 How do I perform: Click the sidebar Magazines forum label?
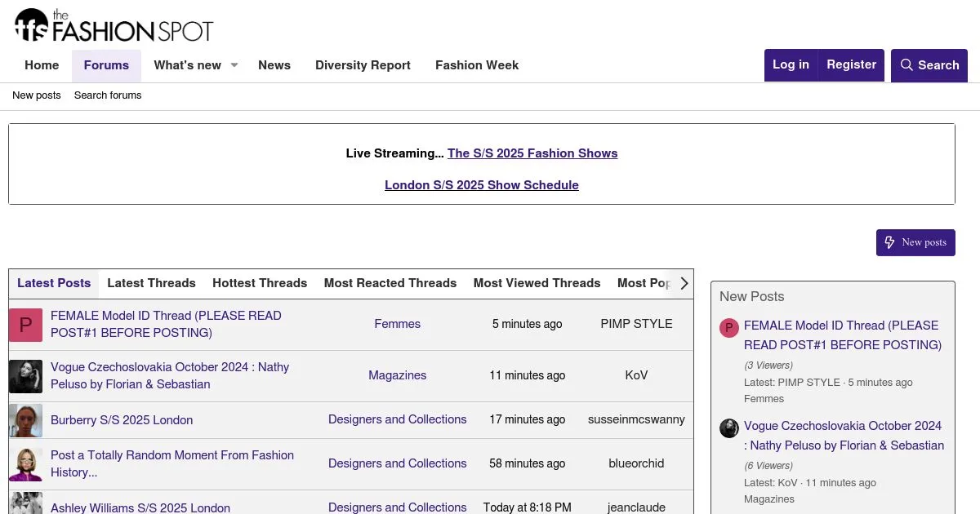click(x=768, y=499)
